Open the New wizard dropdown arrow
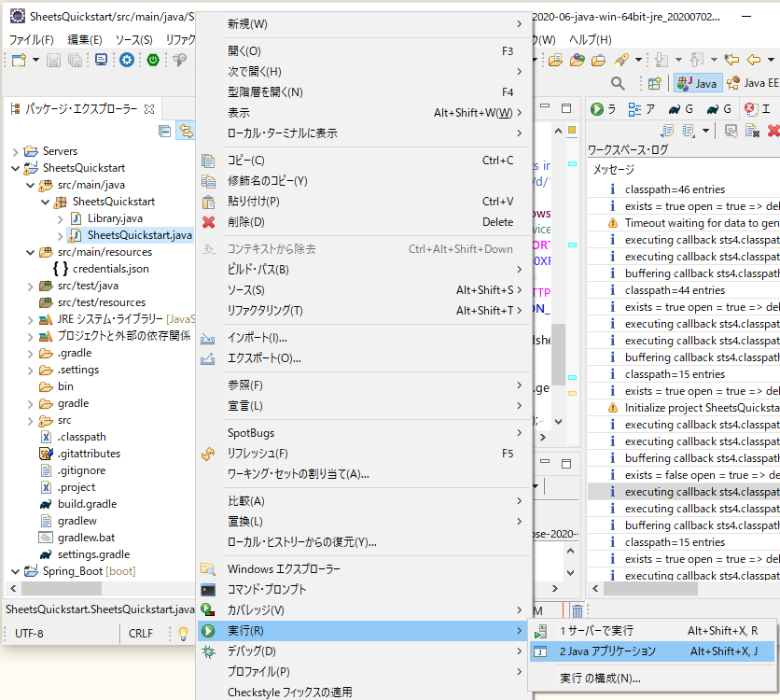 (x=35, y=60)
